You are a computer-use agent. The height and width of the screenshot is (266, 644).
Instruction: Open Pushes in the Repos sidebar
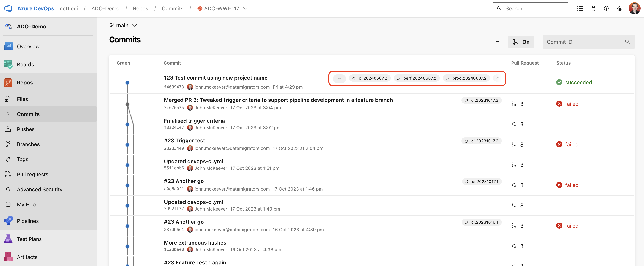click(25, 129)
